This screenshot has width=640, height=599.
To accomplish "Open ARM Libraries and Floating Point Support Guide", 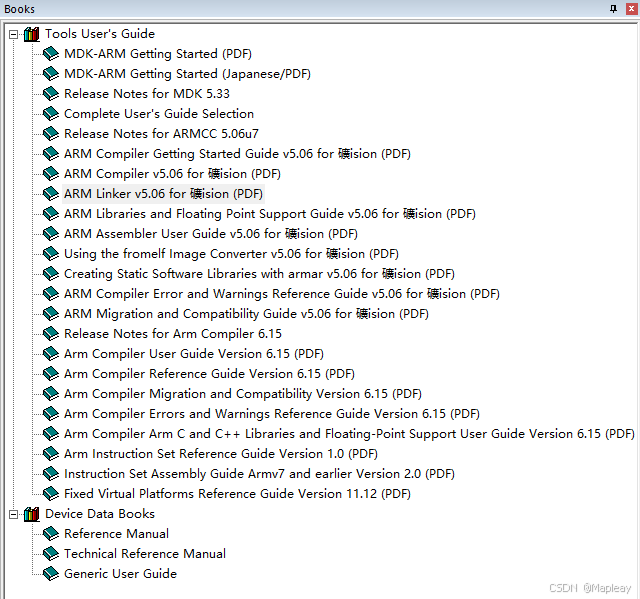I will tap(270, 214).
